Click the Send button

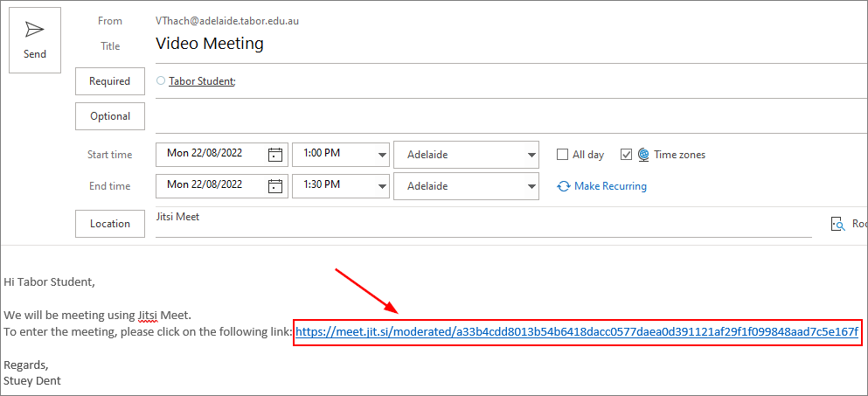[35, 40]
